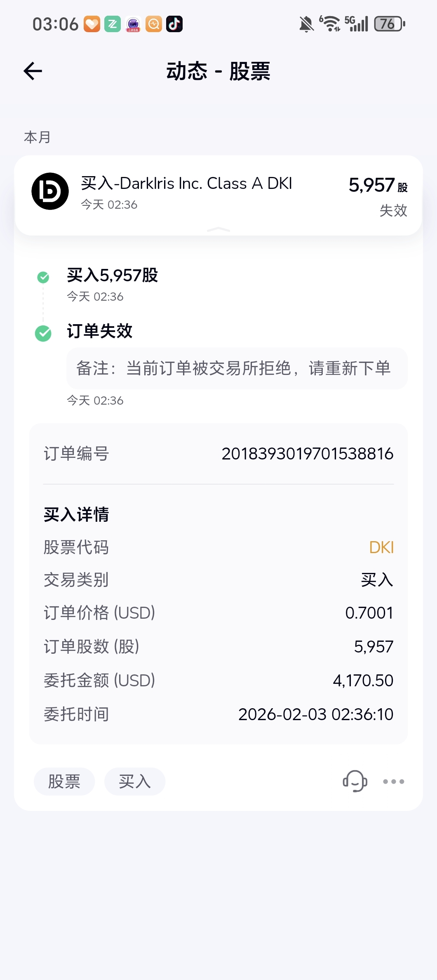Tap the muted notification bell icon
Screen dimensions: 437x980
click(x=306, y=24)
